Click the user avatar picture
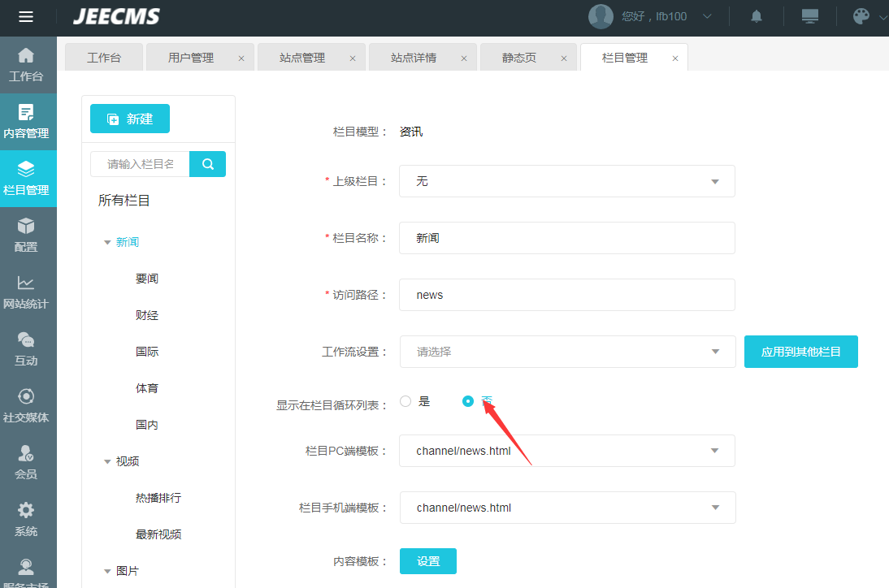This screenshot has height=588, width=889. tap(601, 16)
